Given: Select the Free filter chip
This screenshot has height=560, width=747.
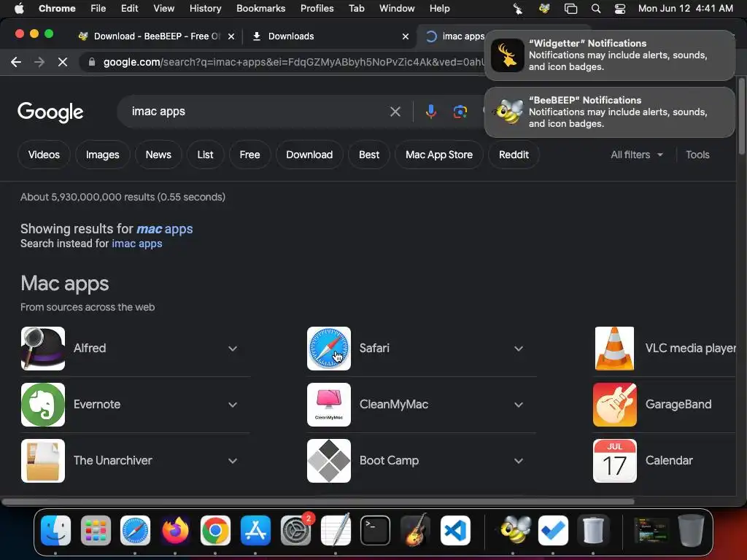Looking at the screenshot, I should pos(249,155).
